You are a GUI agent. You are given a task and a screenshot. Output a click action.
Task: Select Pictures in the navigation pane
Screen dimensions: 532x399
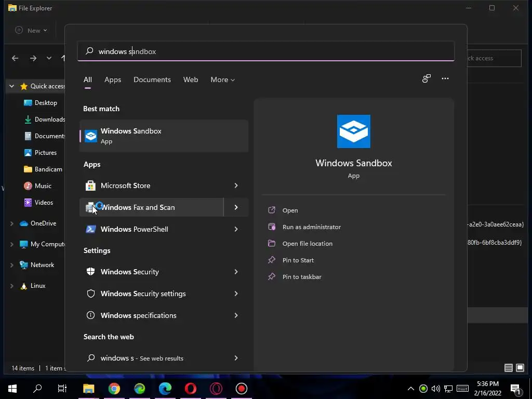pos(41,153)
